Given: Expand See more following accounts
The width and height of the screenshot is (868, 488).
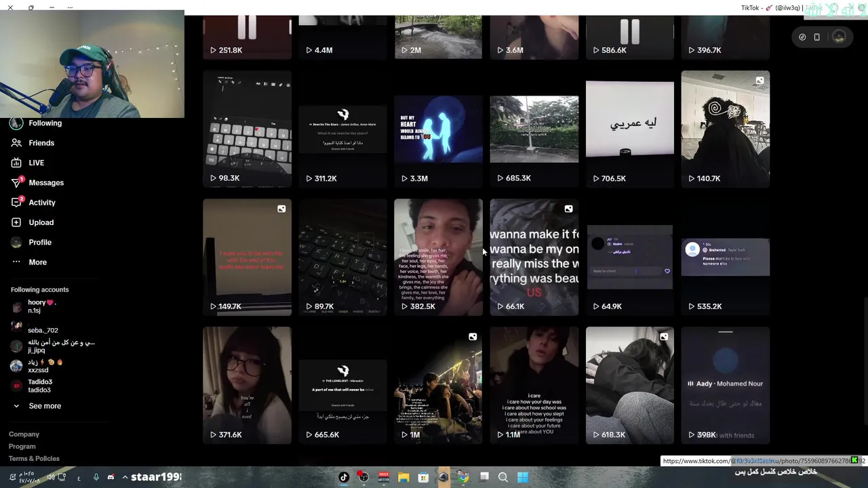Looking at the screenshot, I should point(38,406).
